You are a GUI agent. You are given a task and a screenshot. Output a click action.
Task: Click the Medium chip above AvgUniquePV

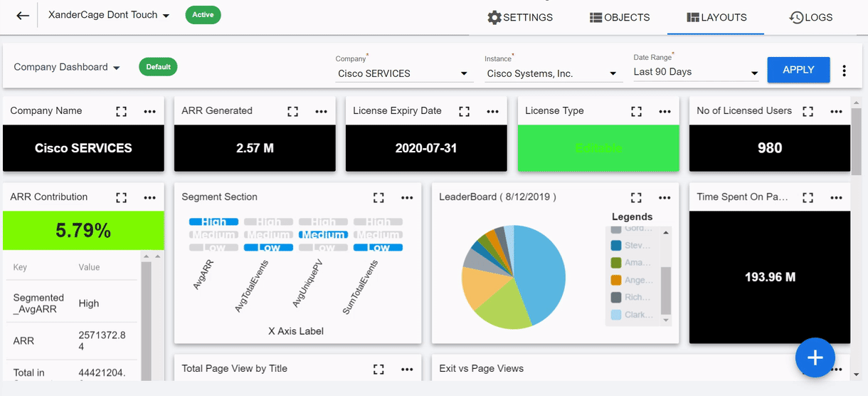[x=323, y=235]
